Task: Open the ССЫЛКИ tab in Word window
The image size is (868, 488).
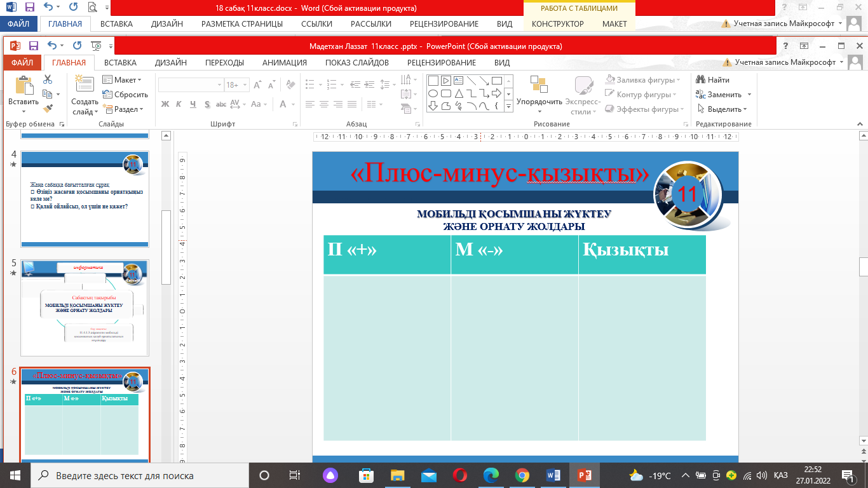Action: point(316,24)
